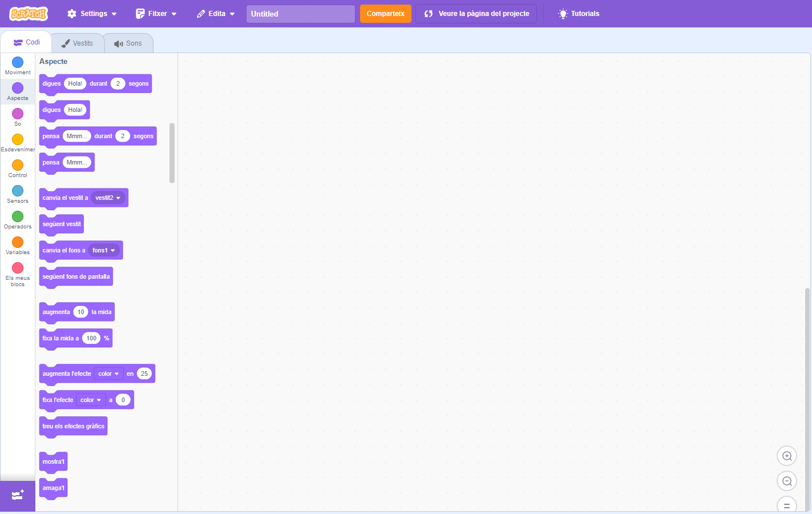Reset workspace zoom to default
Viewport: 812px width, 514px height.
click(787, 505)
